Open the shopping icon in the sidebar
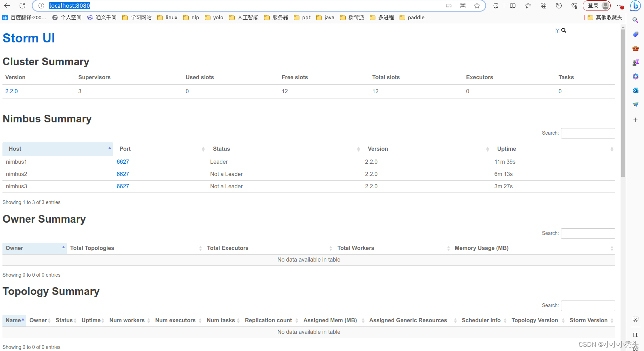The height and width of the screenshot is (351, 644). point(635,34)
